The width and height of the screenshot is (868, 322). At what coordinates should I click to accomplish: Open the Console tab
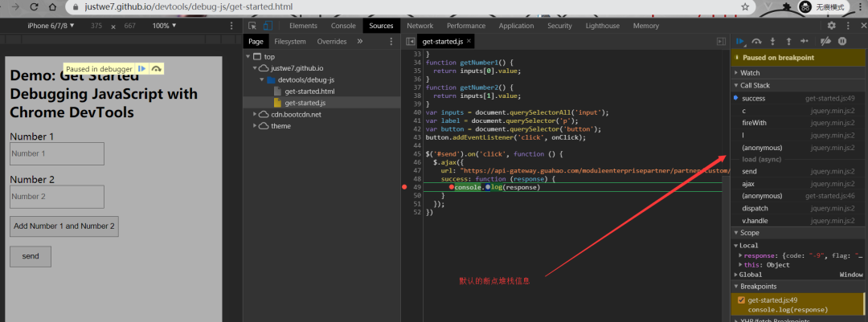(343, 26)
